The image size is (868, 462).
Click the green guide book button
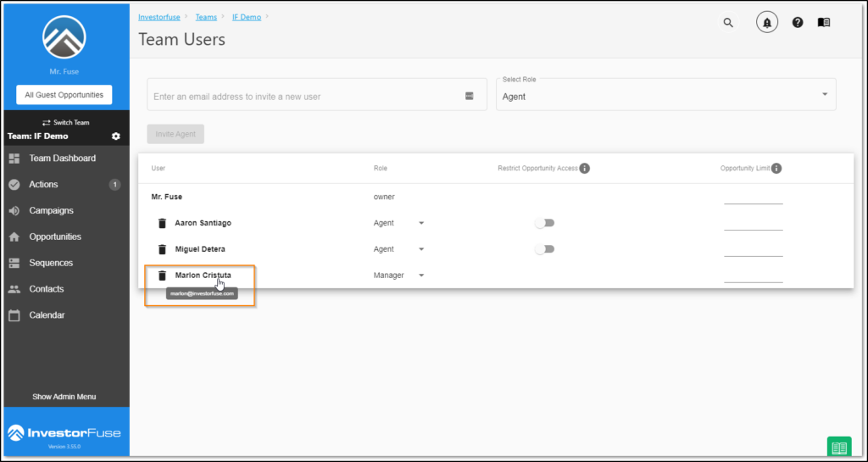click(838, 447)
